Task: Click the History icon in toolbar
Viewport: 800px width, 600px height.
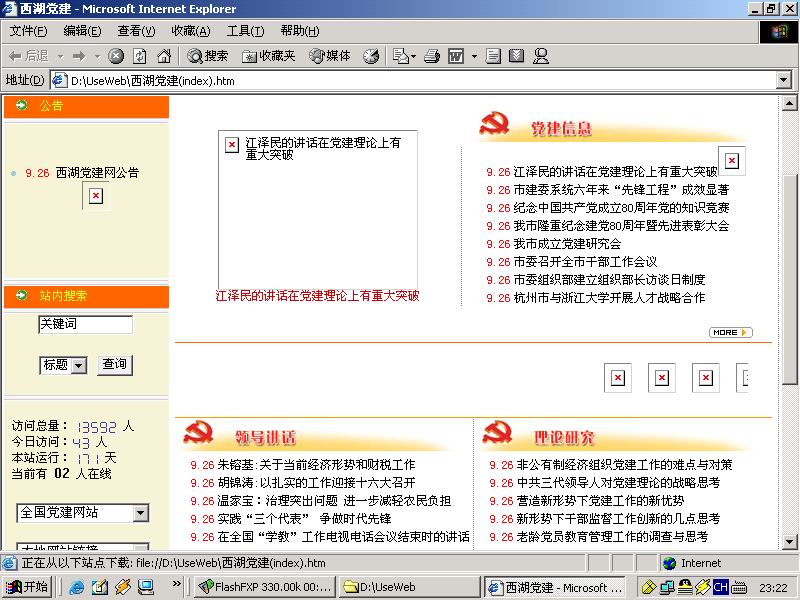Action: click(371, 56)
